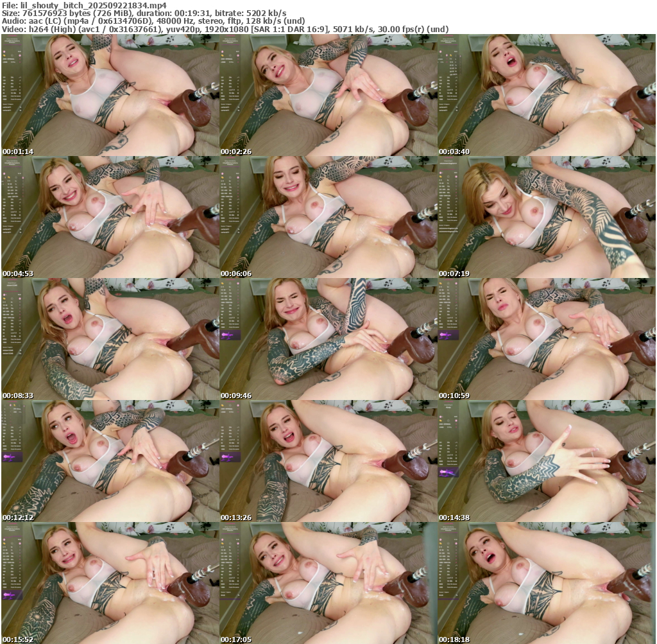Click the thumbnail timestamped 00:06:06
657x644 pixels.
pyautogui.click(x=328, y=217)
